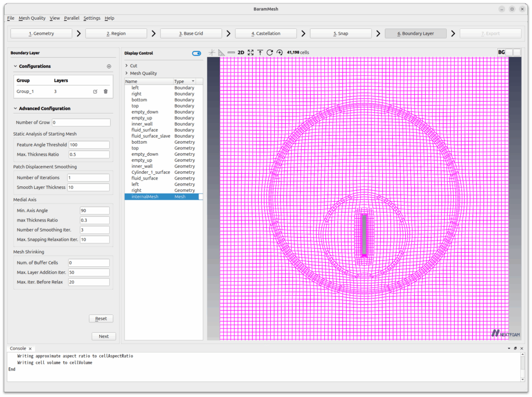
Task: Click the Next button
Action: coord(104,336)
